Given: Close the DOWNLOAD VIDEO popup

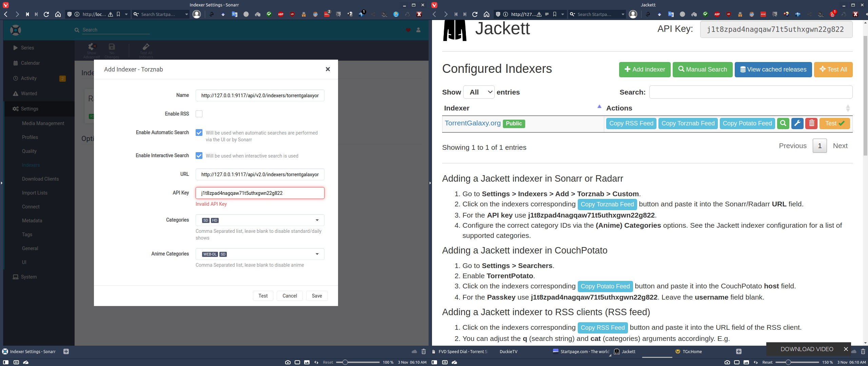Looking at the screenshot, I should 846,349.
